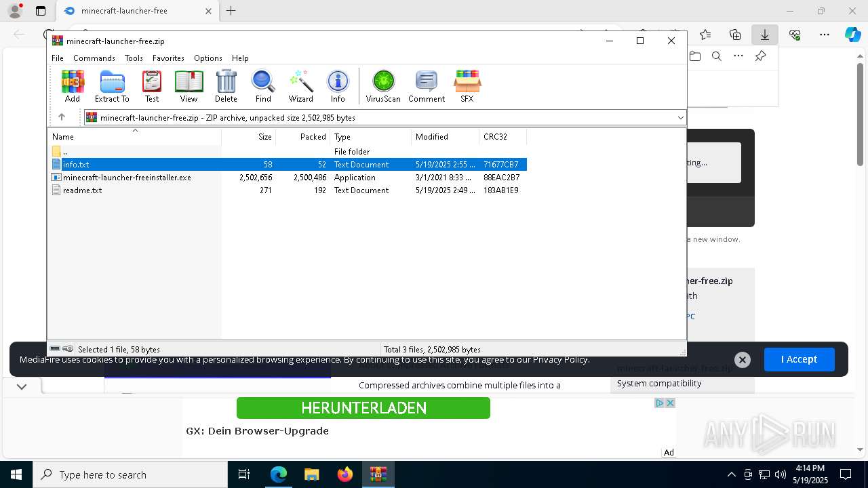Open downloads folder icon in panel
Screen dimensions: 868x488
pos(695,56)
